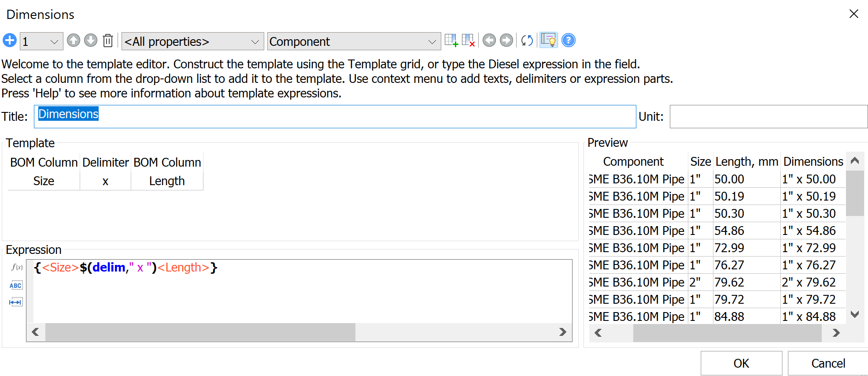Open the numbered dropdown showing 1

click(x=41, y=41)
